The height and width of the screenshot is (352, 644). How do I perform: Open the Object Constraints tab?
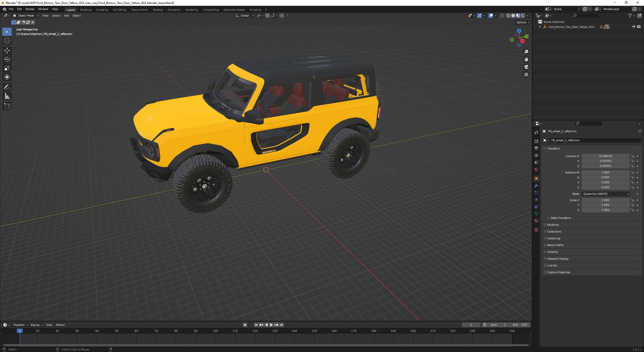click(x=536, y=207)
